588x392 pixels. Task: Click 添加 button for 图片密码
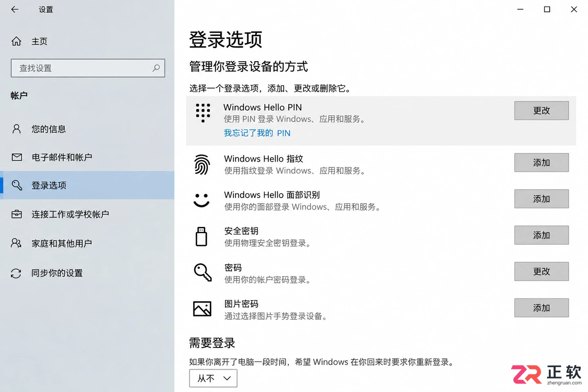(x=541, y=308)
